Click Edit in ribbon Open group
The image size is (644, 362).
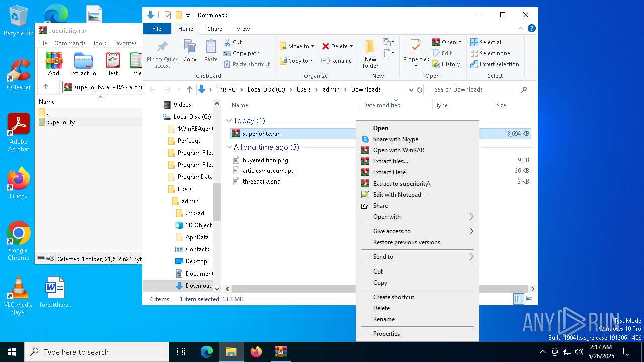pos(442,53)
